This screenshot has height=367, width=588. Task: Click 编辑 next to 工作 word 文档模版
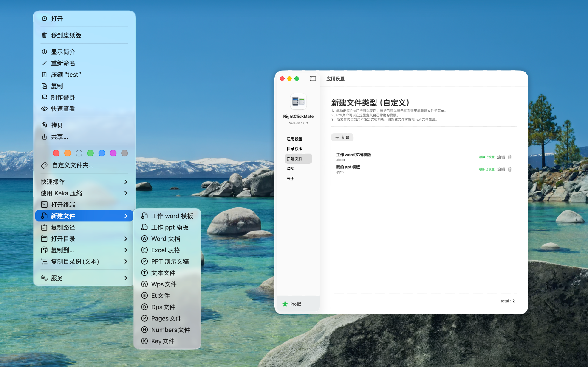click(x=501, y=157)
